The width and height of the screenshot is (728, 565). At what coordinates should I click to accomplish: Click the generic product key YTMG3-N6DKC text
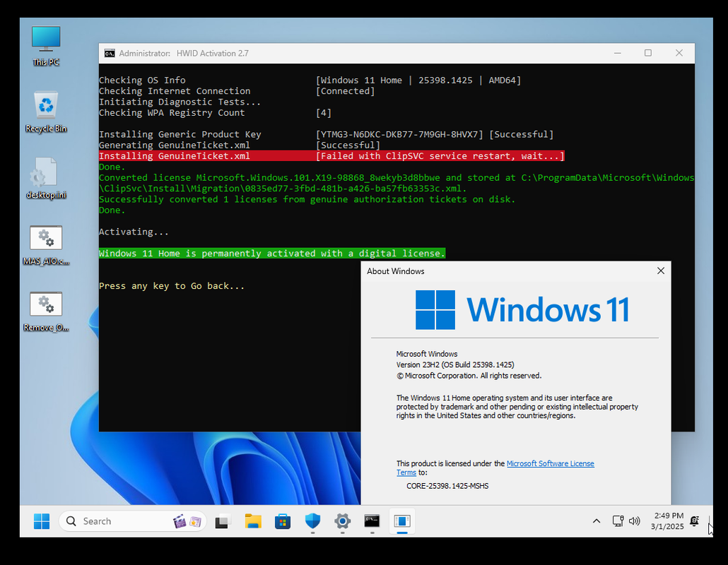point(399,134)
